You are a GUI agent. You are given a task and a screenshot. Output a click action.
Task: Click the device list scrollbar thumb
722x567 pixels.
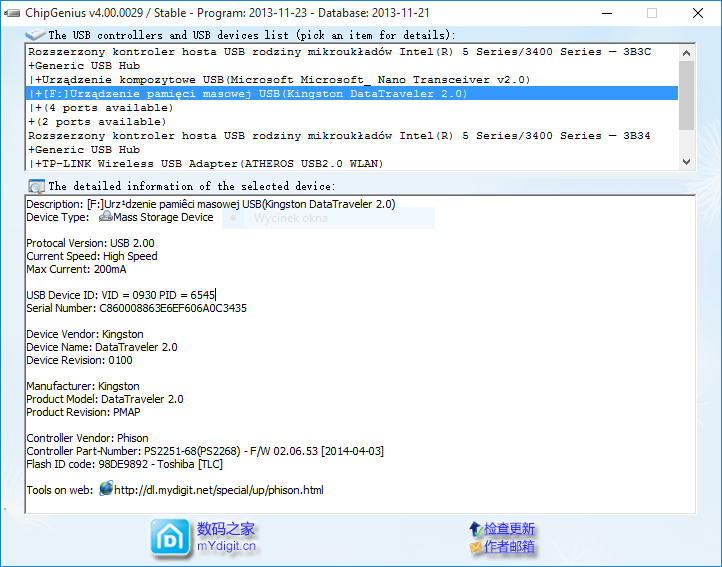click(687, 95)
